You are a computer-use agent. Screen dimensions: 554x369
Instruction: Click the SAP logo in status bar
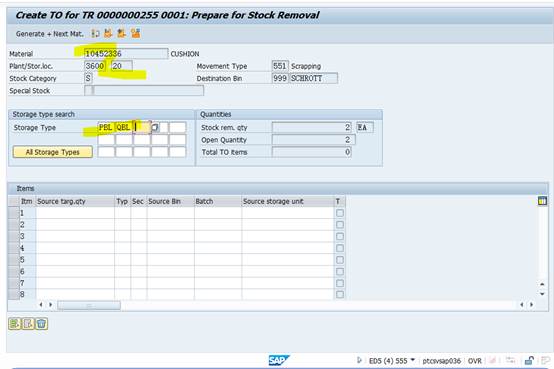(x=278, y=360)
